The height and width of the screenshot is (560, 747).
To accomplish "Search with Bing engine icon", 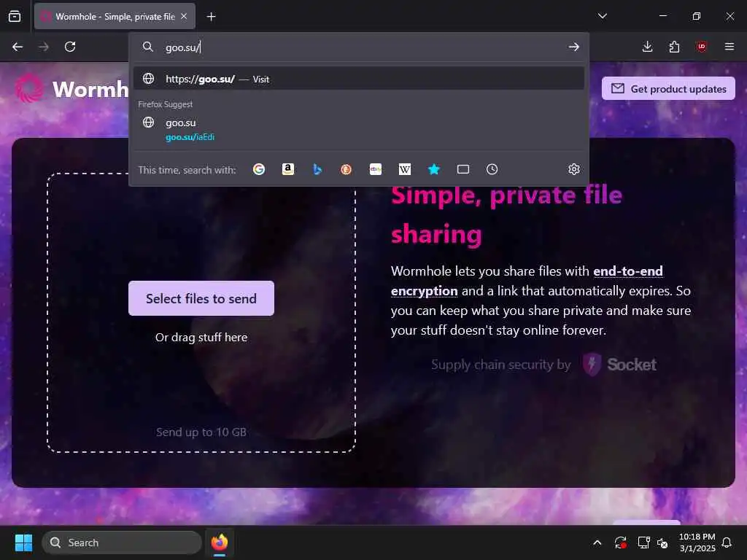I will click(317, 169).
